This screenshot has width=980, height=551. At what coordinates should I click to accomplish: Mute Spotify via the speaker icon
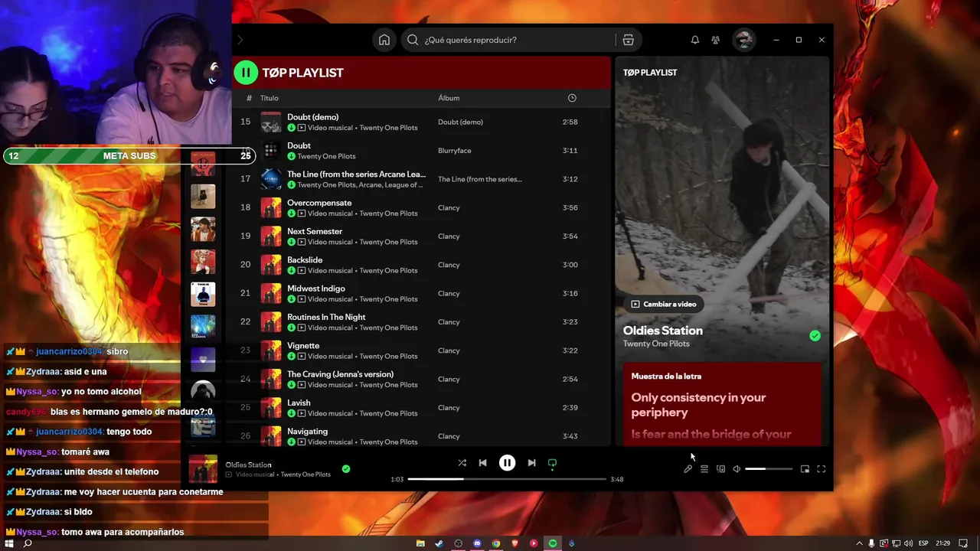pos(737,469)
